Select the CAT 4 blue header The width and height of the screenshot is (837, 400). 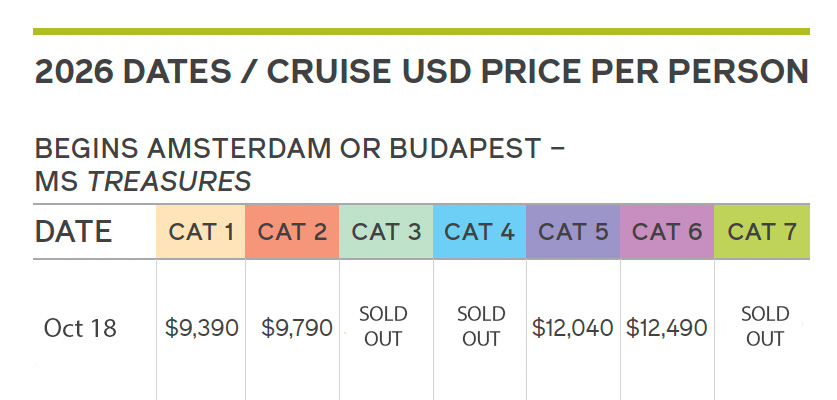click(480, 232)
